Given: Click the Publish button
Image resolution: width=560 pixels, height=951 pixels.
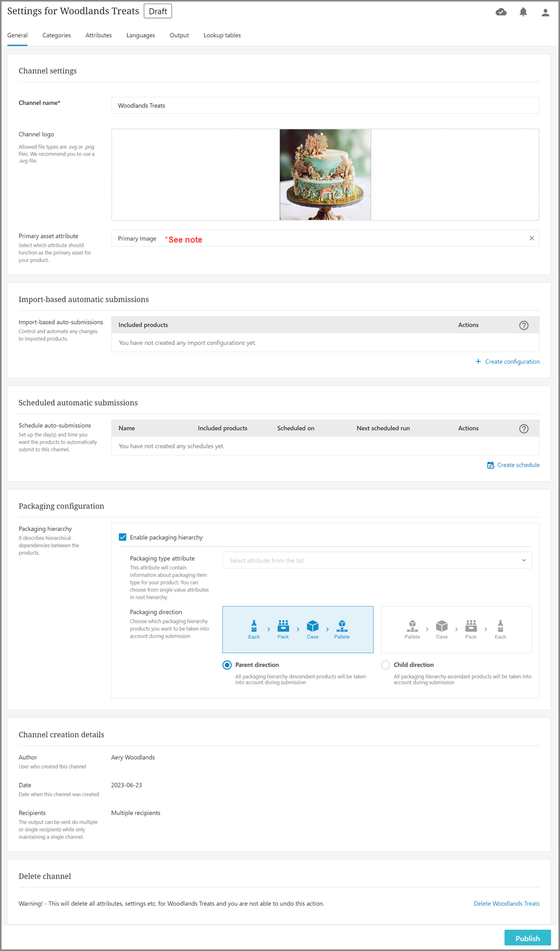Looking at the screenshot, I should pos(527,938).
